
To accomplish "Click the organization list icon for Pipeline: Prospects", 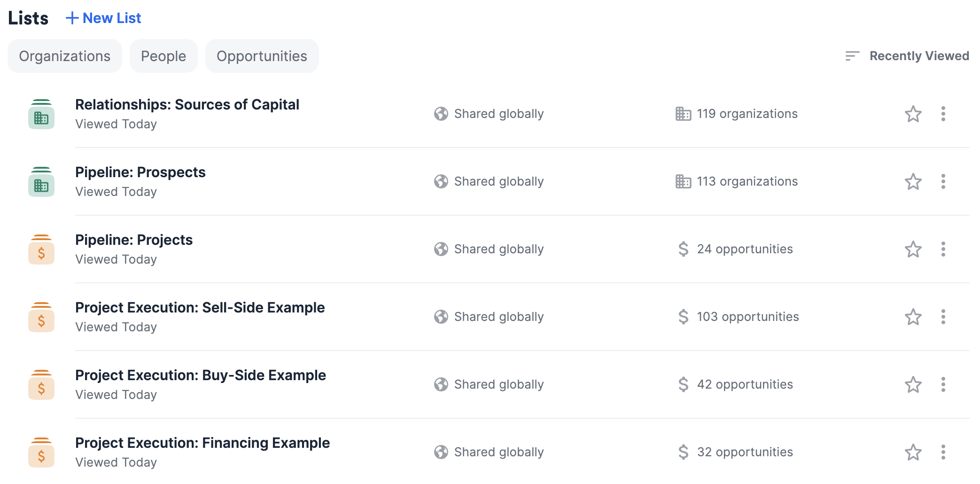I will click(x=41, y=181).
